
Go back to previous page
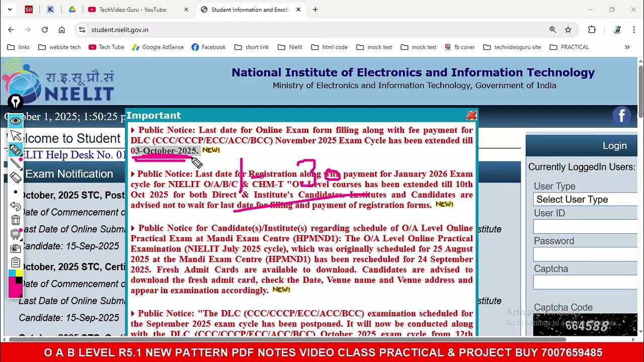11,30
